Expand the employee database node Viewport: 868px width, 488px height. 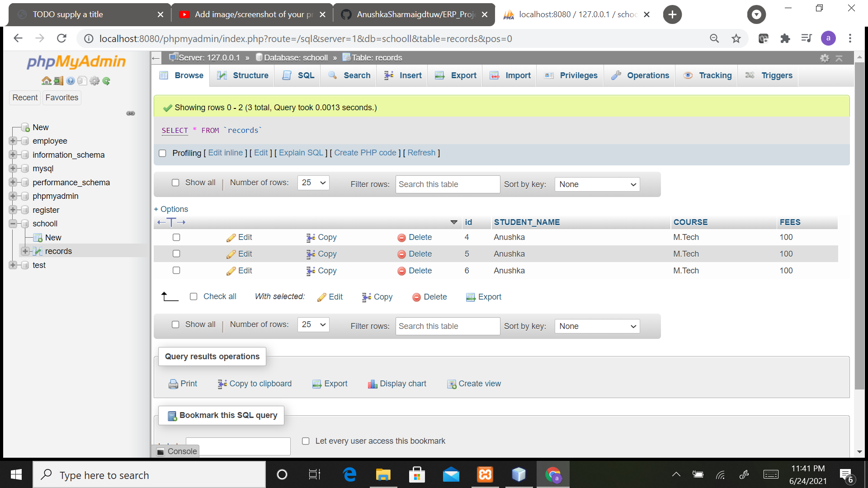[x=13, y=141]
